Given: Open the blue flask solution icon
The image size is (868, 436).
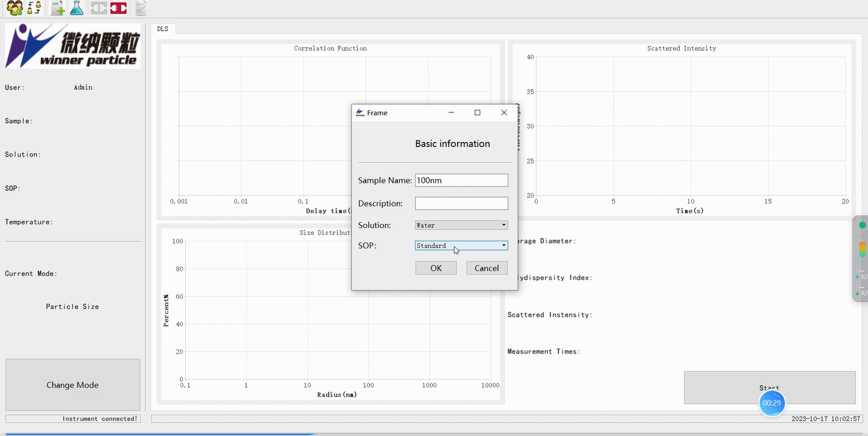Looking at the screenshot, I should tap(77, 8).
